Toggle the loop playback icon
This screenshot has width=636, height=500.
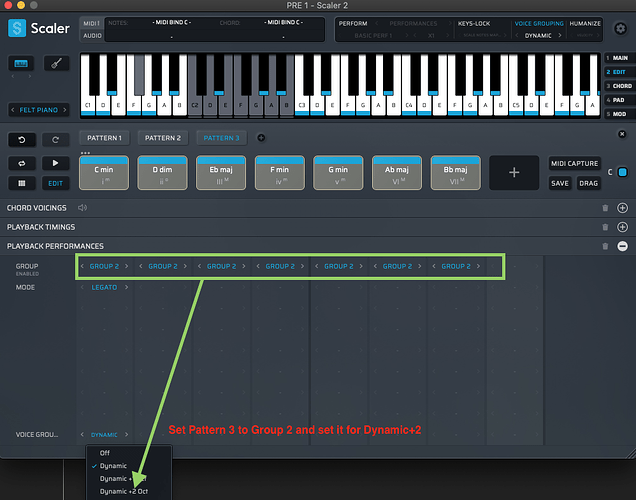click(x=22, y=163)
